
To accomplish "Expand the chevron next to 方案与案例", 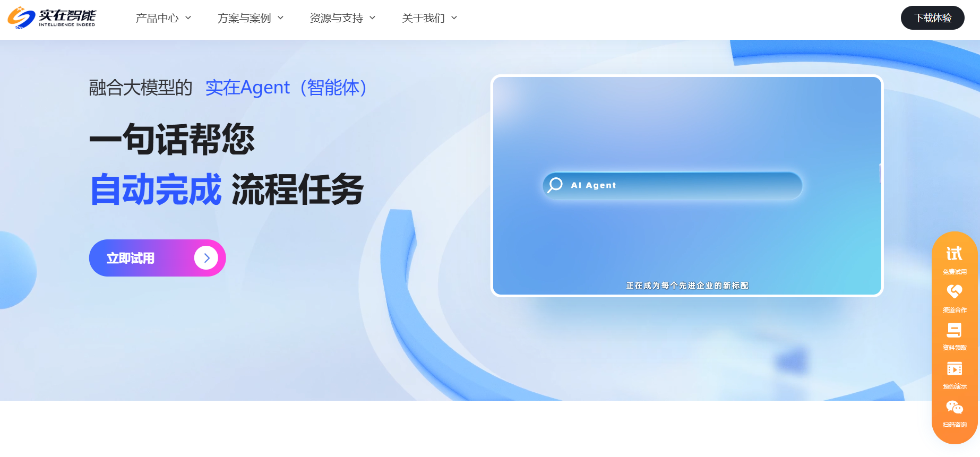I will [x=280, y=18].
